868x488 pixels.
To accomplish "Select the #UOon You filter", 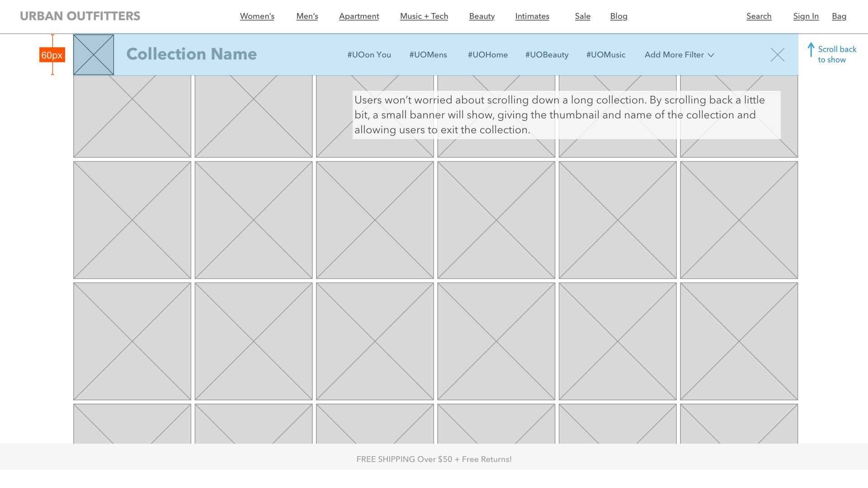I will coord(369,55).
